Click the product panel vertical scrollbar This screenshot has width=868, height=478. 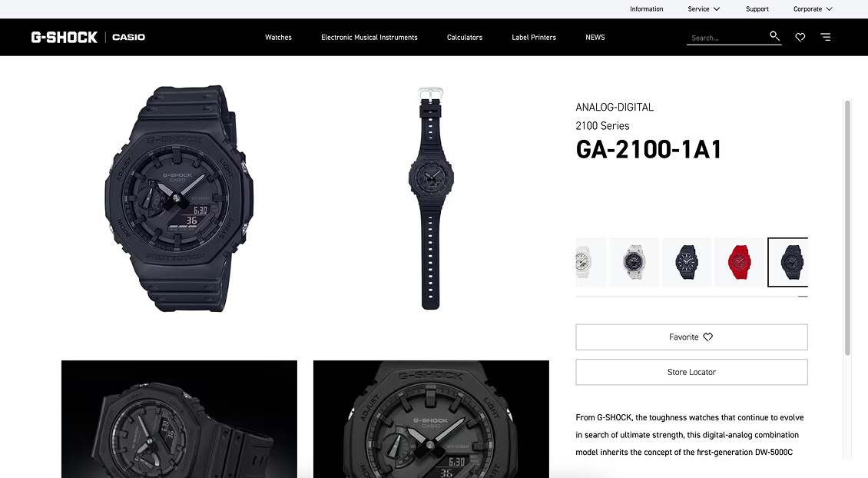pos(847,227)
